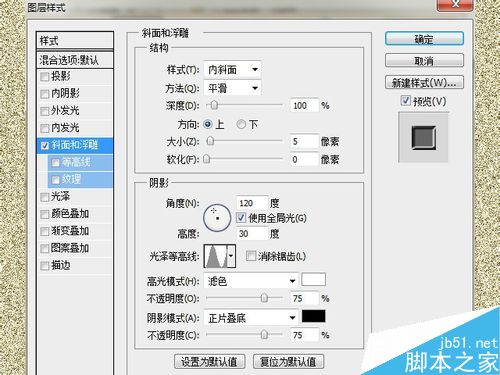Click the 高度 field showing 30
The height and width of the screenshot is (375, 500).
tap(252, 234)
